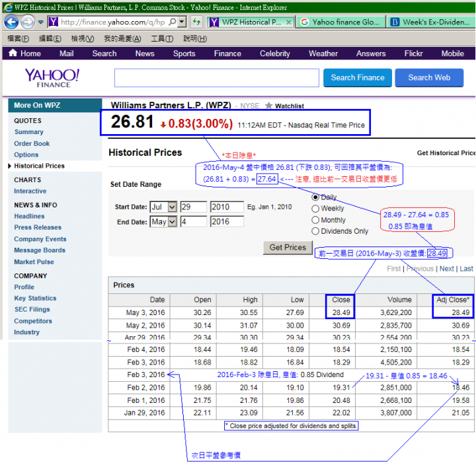Open the 我的最愛(A) Favorites menu
The width and height of the screenshot is (476, 465).
tap(123, 38)
